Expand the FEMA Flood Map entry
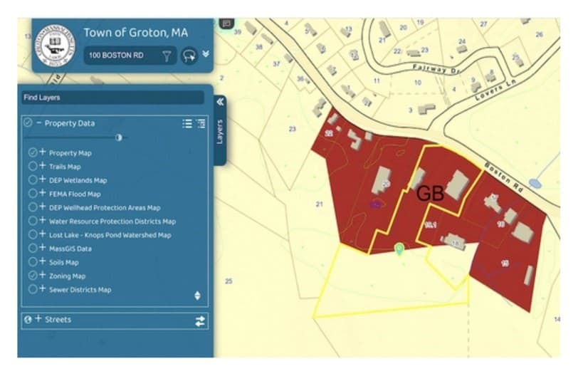588x386 pixels. pos(43,193)
